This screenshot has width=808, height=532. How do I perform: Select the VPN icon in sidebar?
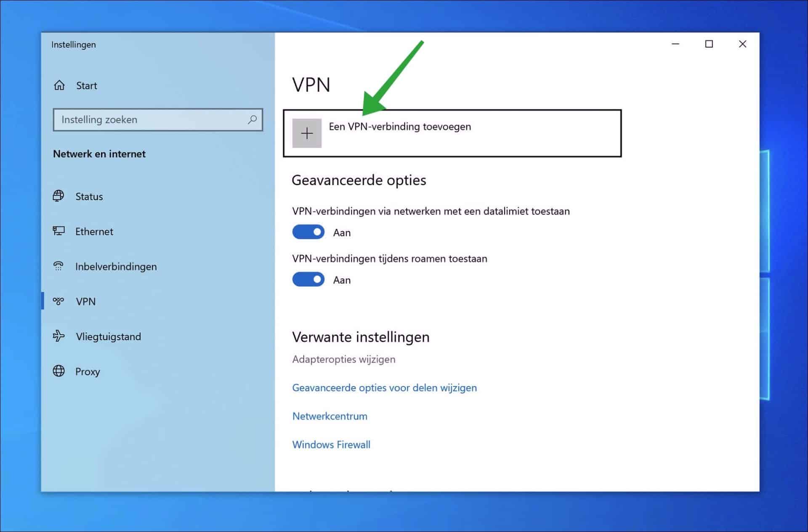point(59,301)
